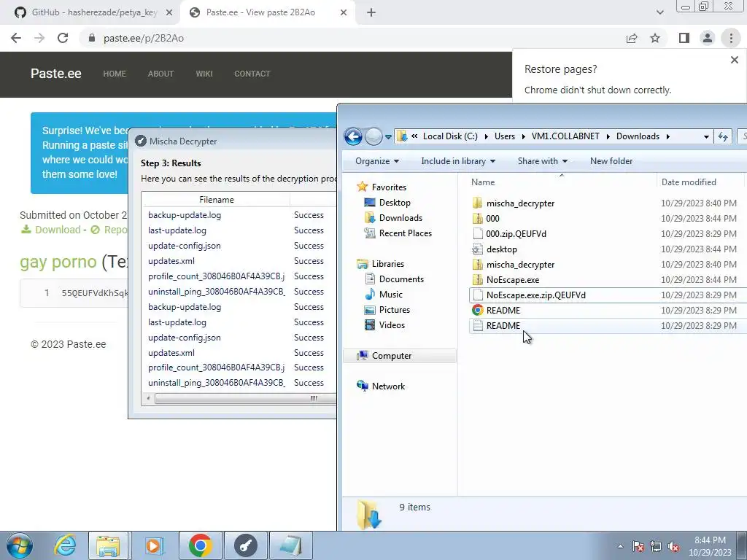
Task: Open Windows Media Player from taskbar
Action: 153,545
